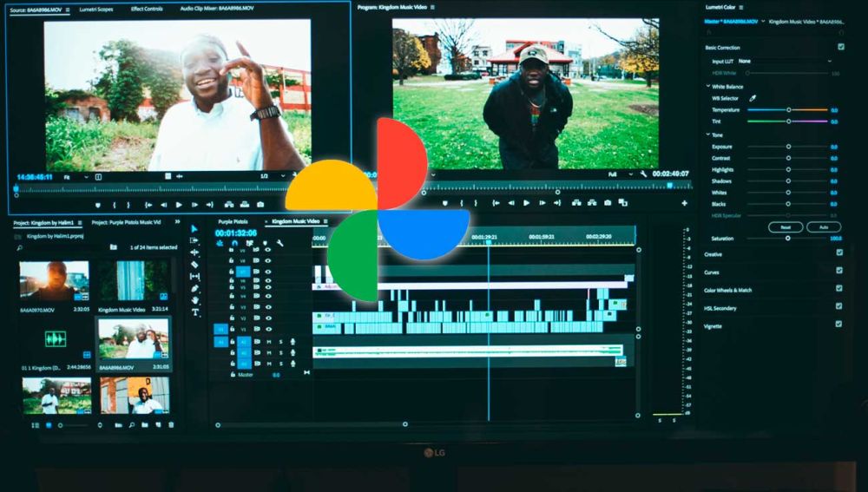Click the WB Selector eyedropper
Viewport: 868px width, 492px height.
click(x=753, y=98)
